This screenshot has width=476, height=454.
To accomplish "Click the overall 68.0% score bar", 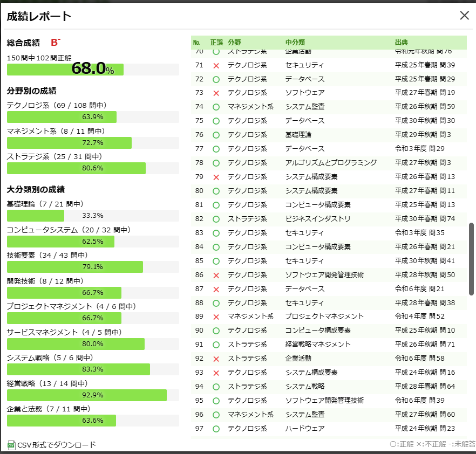I will [x=93, y=70].
